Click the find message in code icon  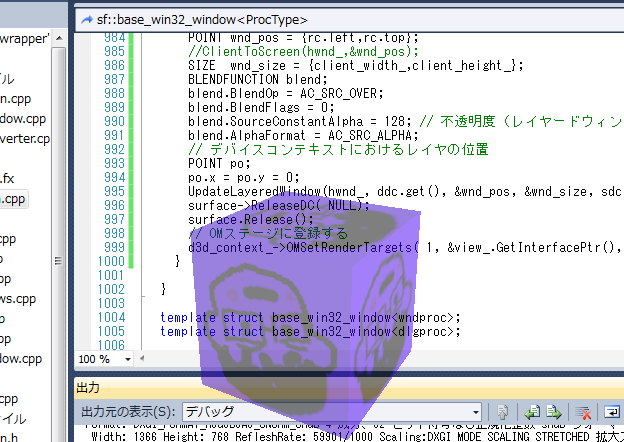click(505, 411)
